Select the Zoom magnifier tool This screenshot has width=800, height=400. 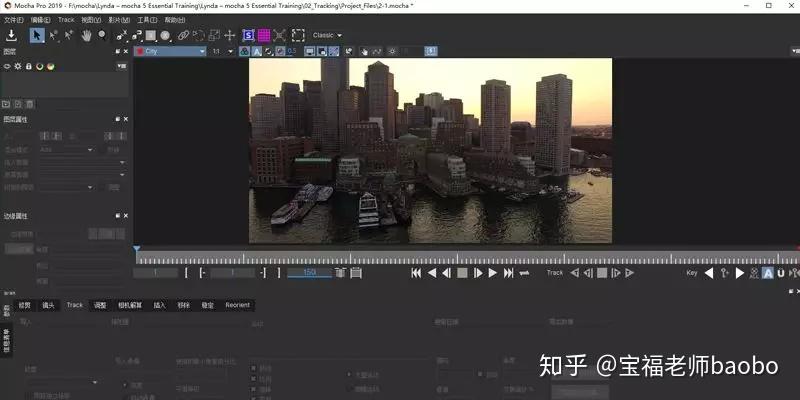[x=102, y=35]
